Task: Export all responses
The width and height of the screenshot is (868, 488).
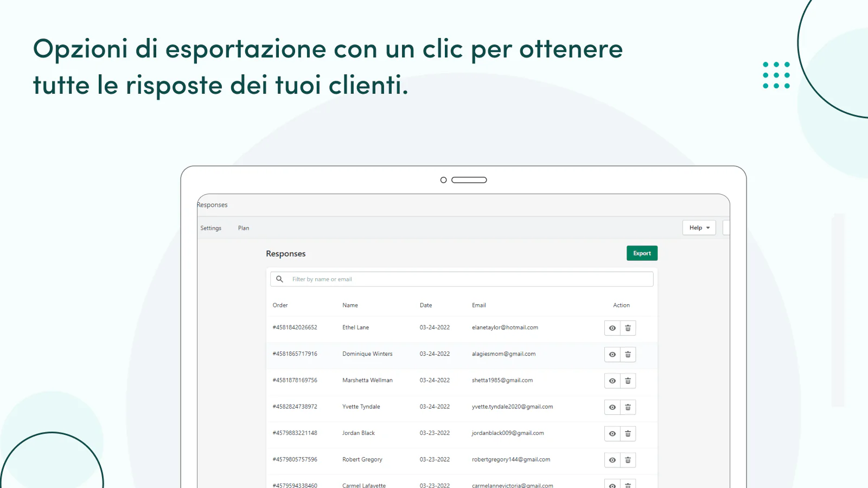Action: [x=642, y=253]
